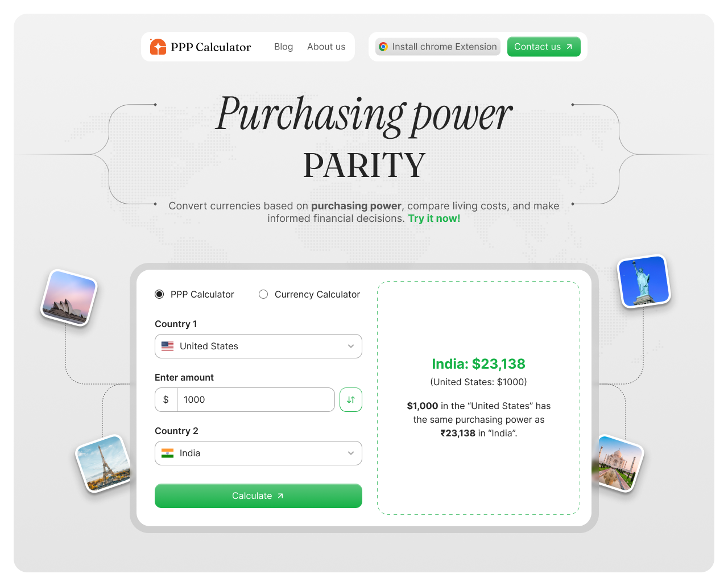Click the Chrome icon beside Install extension
Image resolution: width=728 pixels, height=586 pixels.
pos(383,47)
